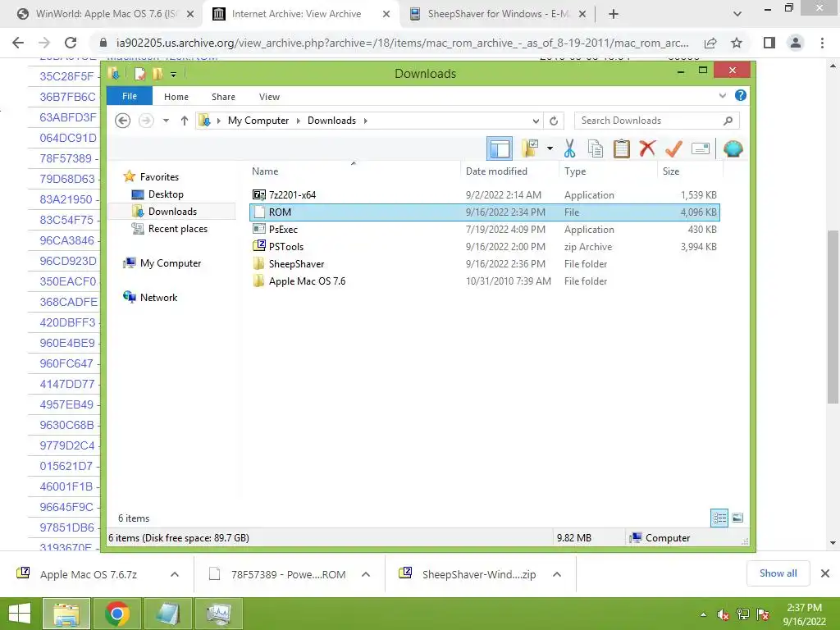Switch to Details view button
840x630 pixels.
(x=719, y=518)
